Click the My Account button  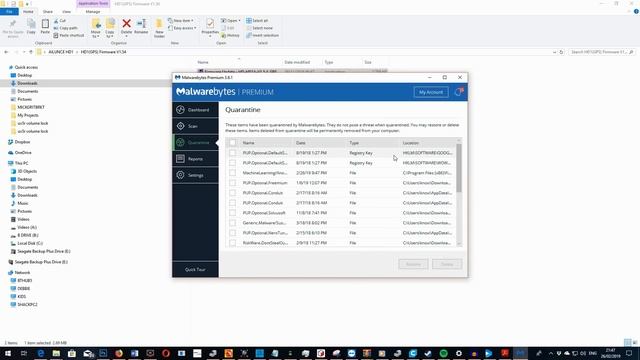[431, 92]
